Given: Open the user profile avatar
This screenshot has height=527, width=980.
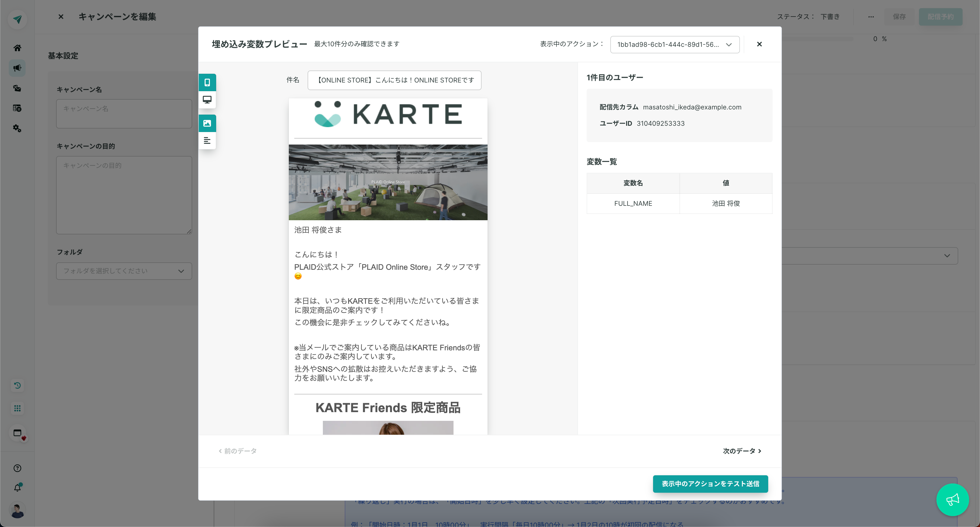Looking at the screenshot, I should click(x=17, y=510).
